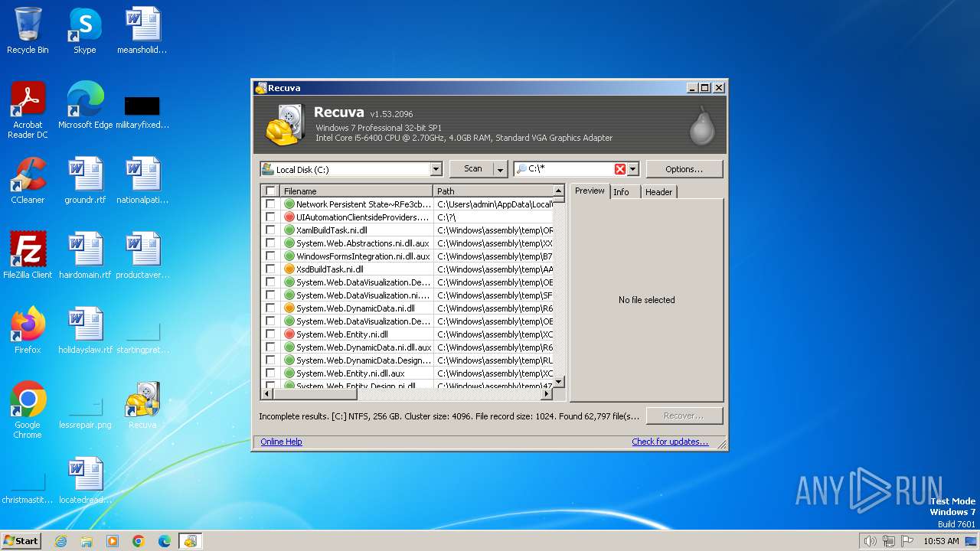This screenshot has width=980, height=551.
Task: Select the System.Web.DynamicData.ni.dll.aux file row
Action: click(407, 347)
